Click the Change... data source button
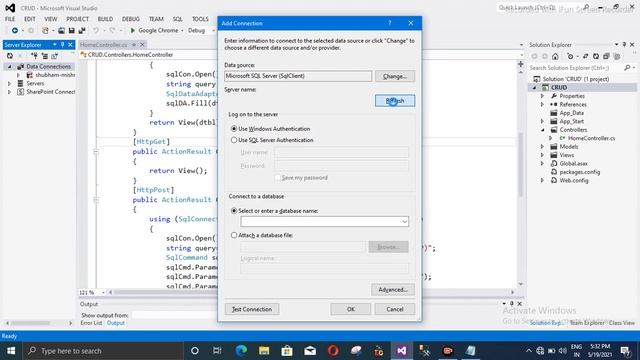Image resolution: width=640 pixels, height=360 pixels. [x=395, y=76]
